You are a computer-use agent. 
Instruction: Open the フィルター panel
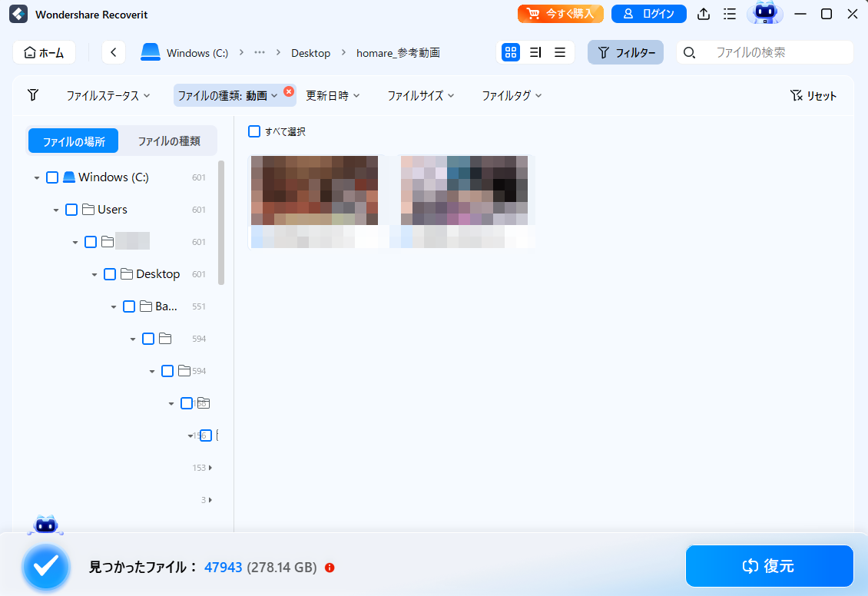(625, 52)
